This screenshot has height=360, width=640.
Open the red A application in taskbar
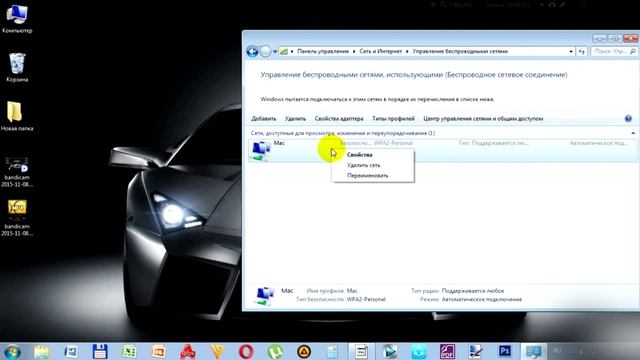click(x=188, y=351)
